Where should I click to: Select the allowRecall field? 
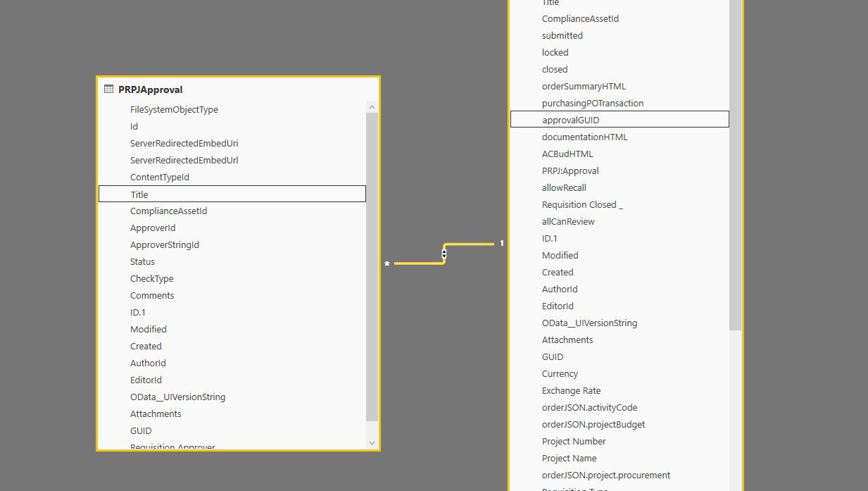564,187
